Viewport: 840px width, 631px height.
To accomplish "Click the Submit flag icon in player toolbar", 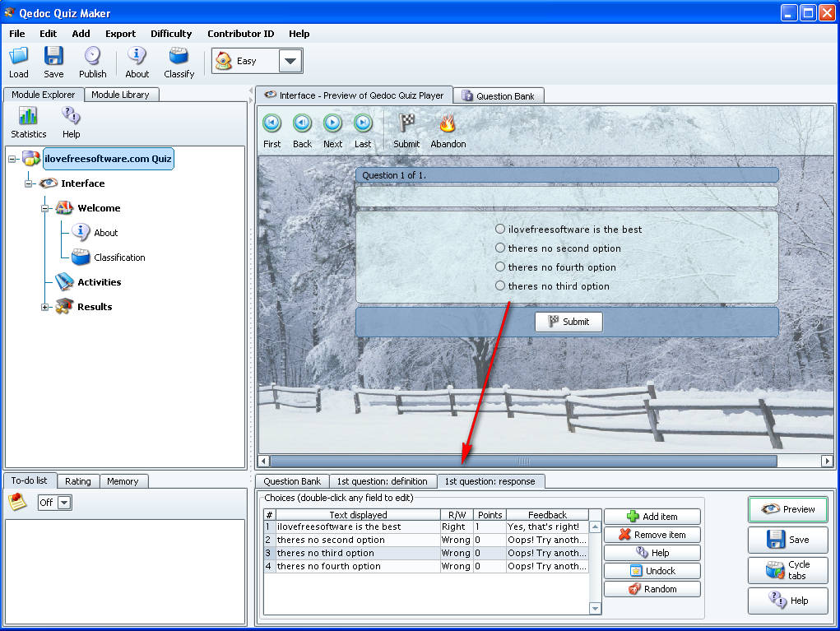I will tap(406, 123).
